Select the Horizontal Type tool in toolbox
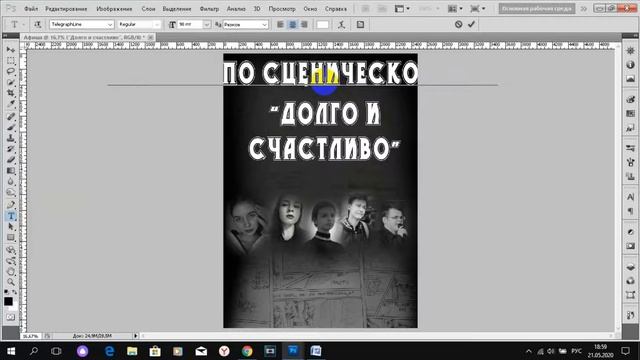The height and width of the screenshot is (360, 640). [x=11, y=216]
